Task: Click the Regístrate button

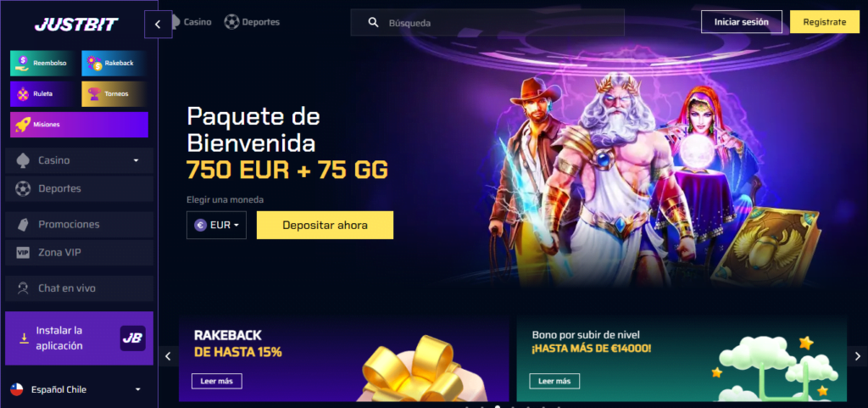Action: (x=825, y=22)
